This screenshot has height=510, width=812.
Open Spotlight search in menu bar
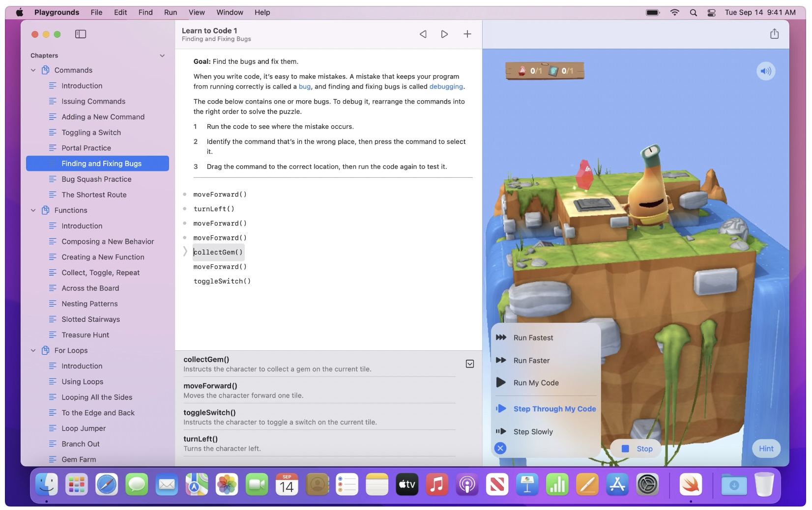point(693,13)
